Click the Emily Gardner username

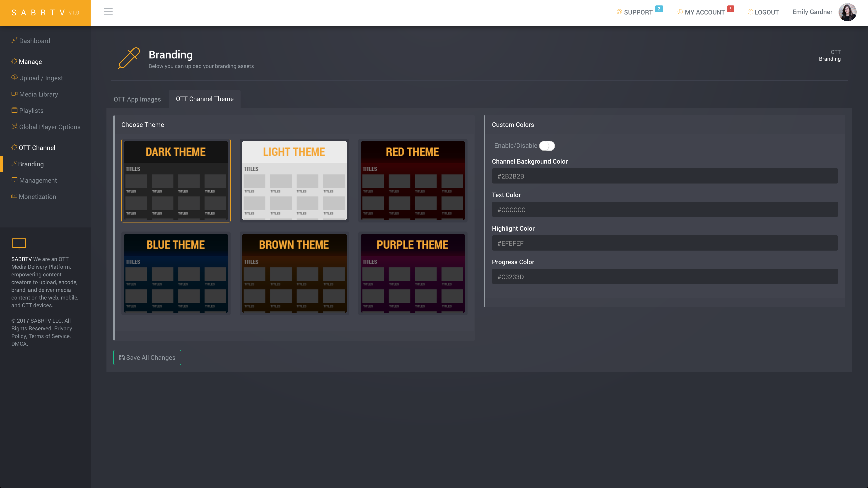point(812,12)
